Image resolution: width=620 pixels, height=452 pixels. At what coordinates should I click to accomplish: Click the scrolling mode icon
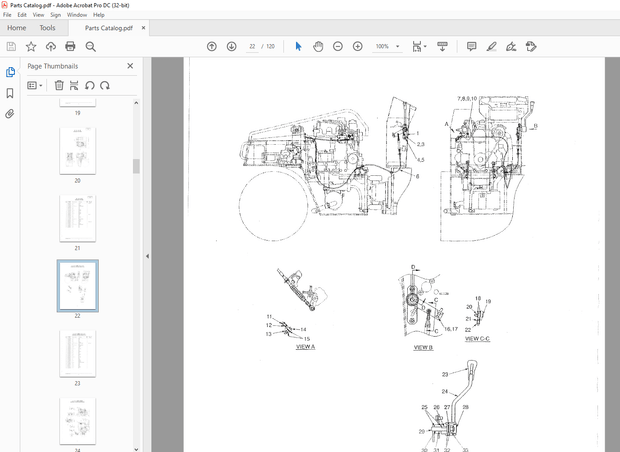coord(442,47)
